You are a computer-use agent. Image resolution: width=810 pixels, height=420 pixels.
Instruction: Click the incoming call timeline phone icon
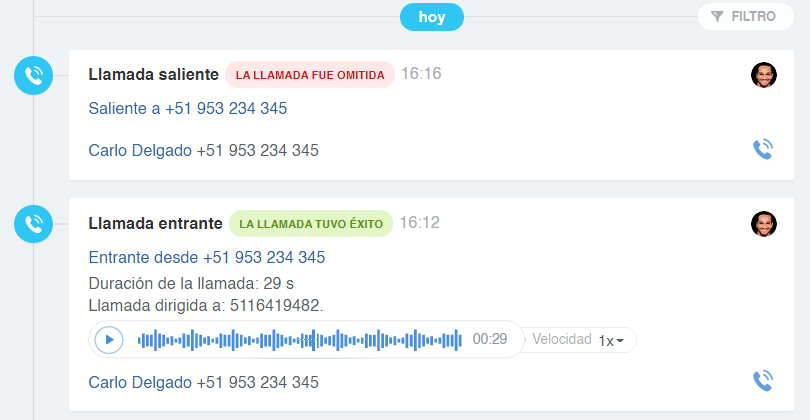[x=34, y=224]
